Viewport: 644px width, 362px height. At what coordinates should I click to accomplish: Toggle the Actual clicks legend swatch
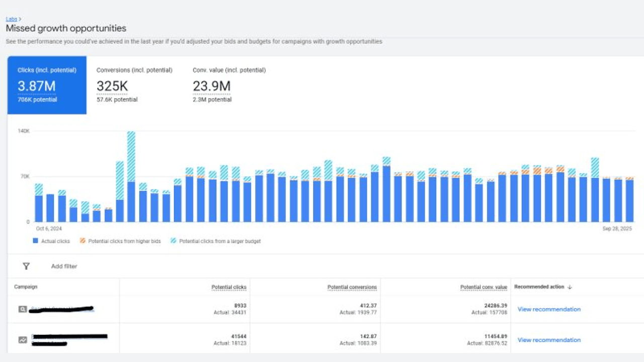pos(36,241)
